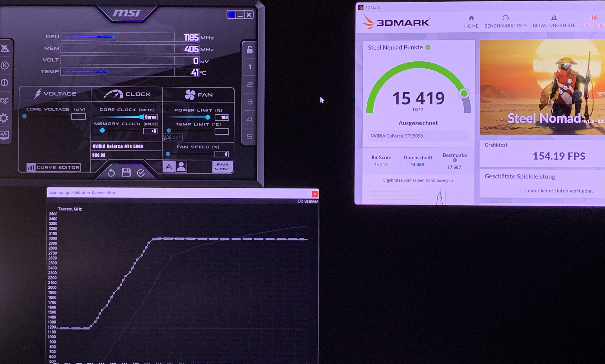Click the 154.19 FPS Grafiktest value
Screen dimensions: 605x364
click(559, 156)
